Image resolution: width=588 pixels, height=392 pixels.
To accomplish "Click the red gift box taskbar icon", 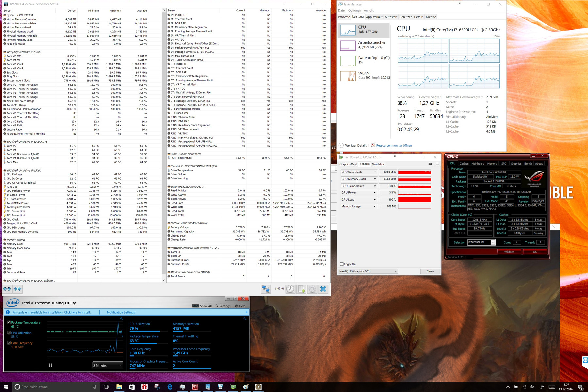I will pos(144,387).
